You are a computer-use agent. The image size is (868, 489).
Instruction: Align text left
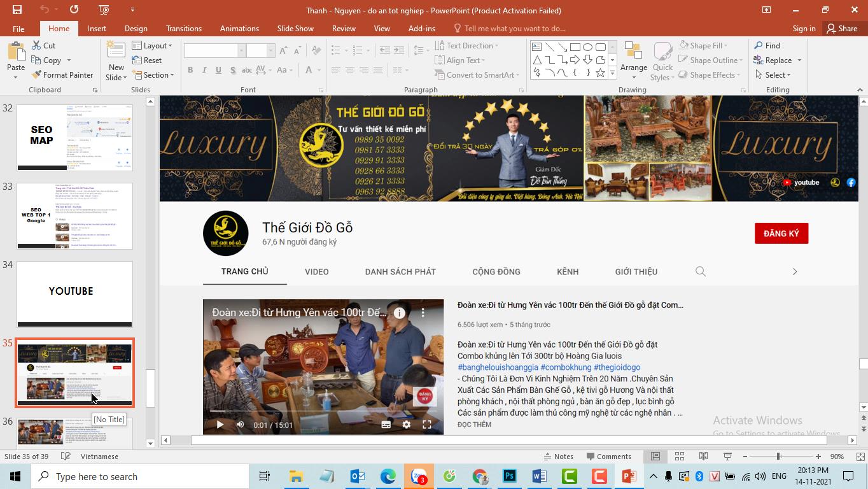[335, 70]
